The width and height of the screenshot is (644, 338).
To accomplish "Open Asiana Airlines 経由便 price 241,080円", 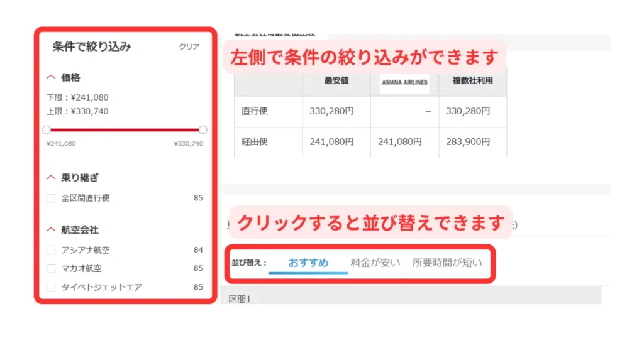I will 399,142.
